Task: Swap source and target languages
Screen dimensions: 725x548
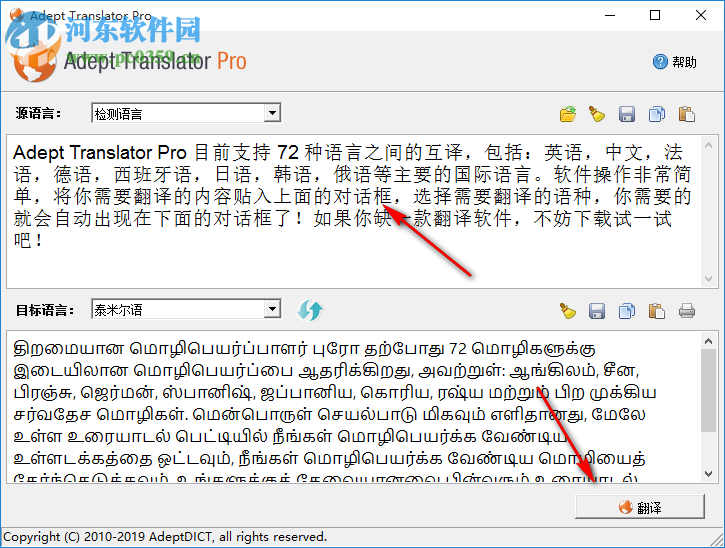Action: 310,310
